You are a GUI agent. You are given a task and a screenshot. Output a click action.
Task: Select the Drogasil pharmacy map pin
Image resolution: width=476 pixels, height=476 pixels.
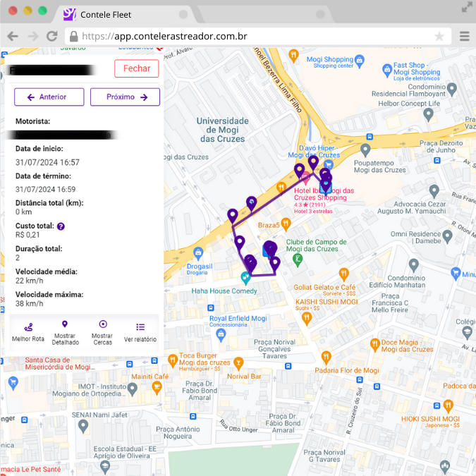[x=199, y=252]
